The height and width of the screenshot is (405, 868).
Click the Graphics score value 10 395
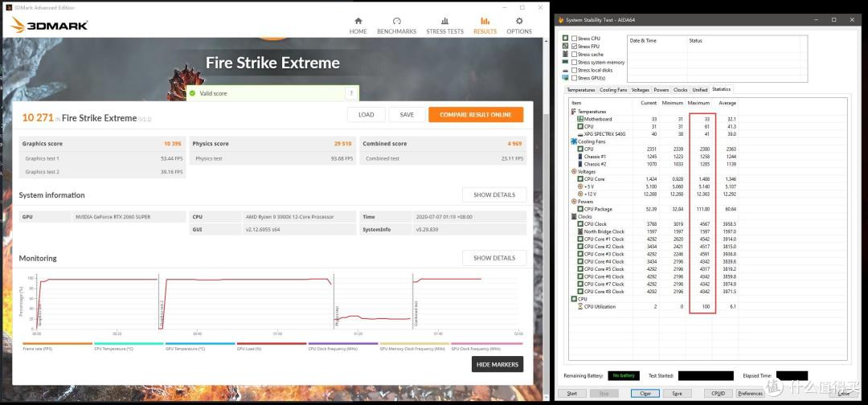pyautogui.click(x=172, y=144)
